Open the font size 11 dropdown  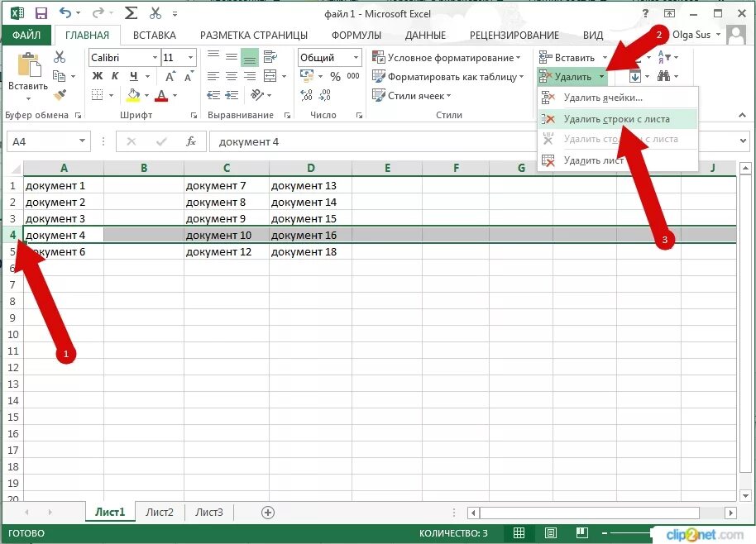point(190,57)
